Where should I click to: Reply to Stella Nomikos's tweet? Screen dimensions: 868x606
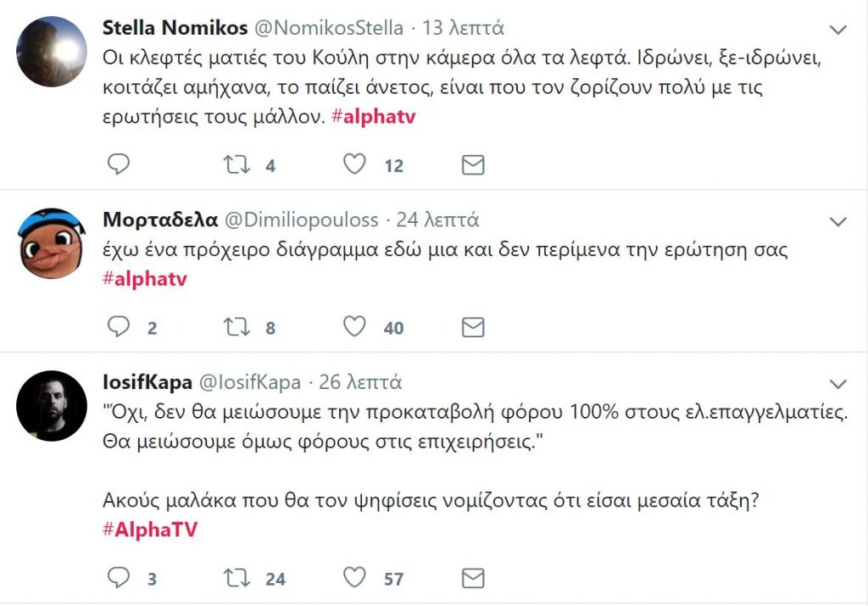[119, 165]
